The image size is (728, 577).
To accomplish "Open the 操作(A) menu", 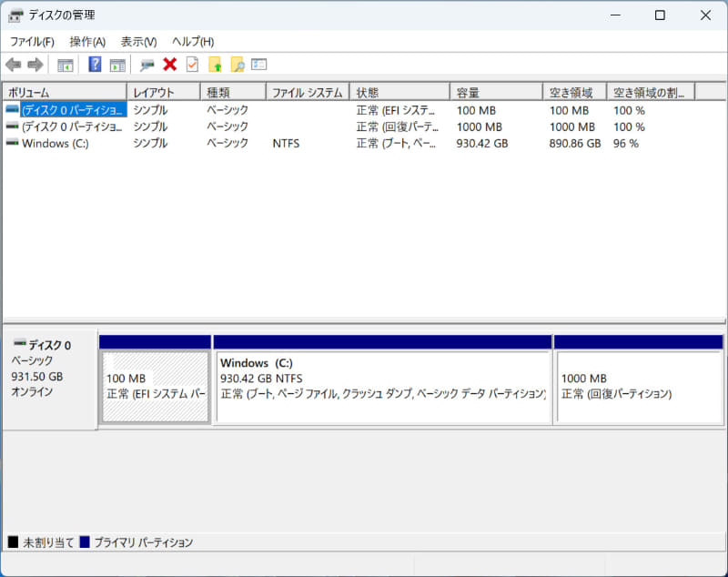I will point(85,41).
